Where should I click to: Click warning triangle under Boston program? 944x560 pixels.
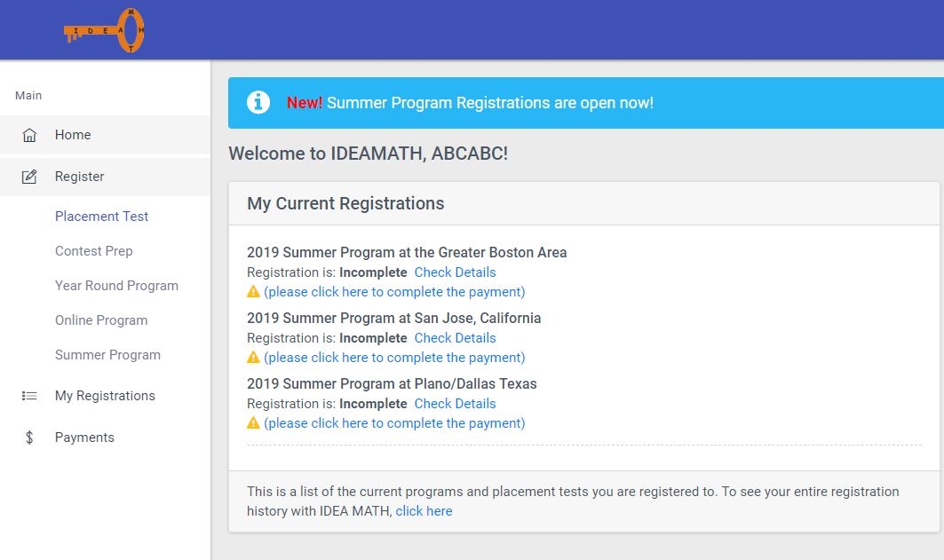(255, 291)
